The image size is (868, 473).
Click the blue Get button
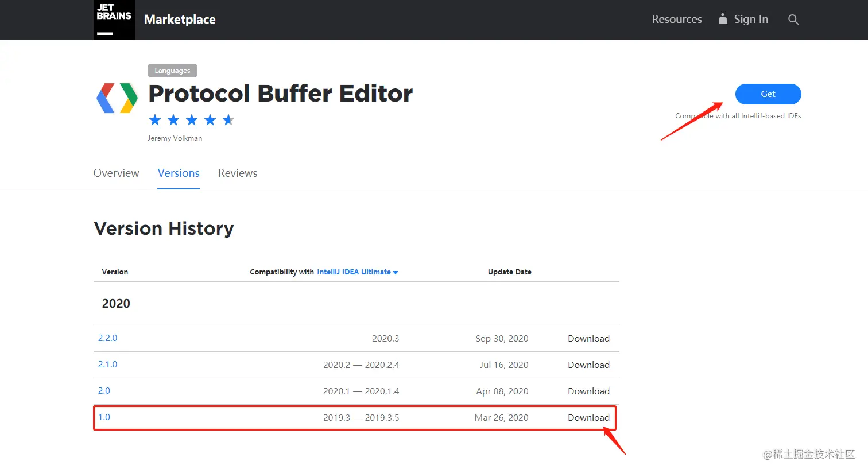768,94
